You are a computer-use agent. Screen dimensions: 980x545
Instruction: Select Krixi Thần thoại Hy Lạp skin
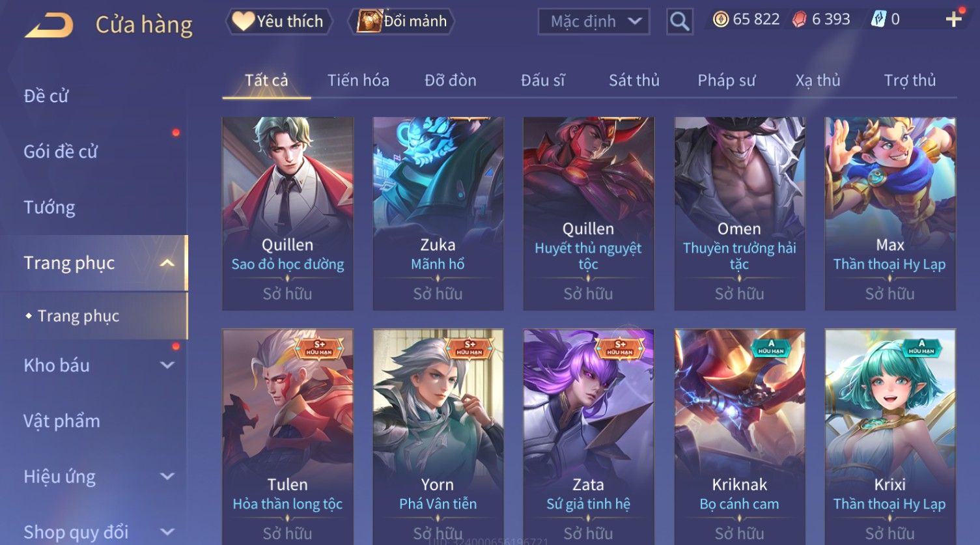click(890, 436)
